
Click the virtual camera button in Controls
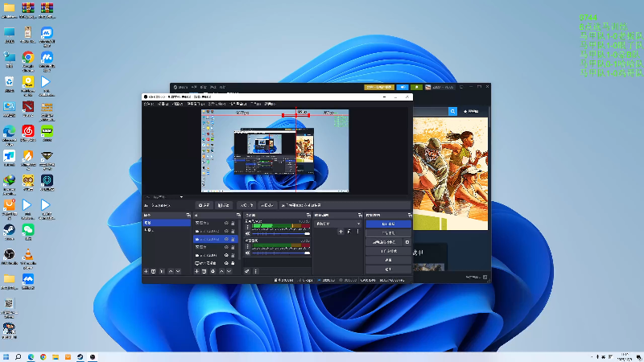[384, 242]
